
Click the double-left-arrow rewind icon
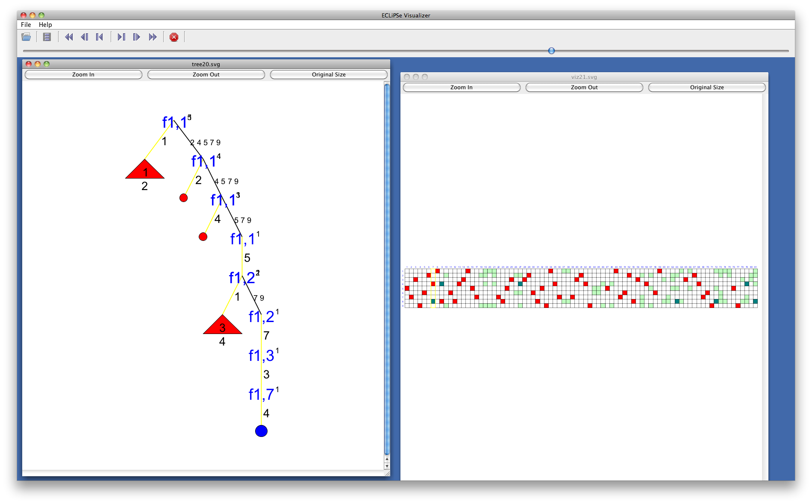click(68, 37)
